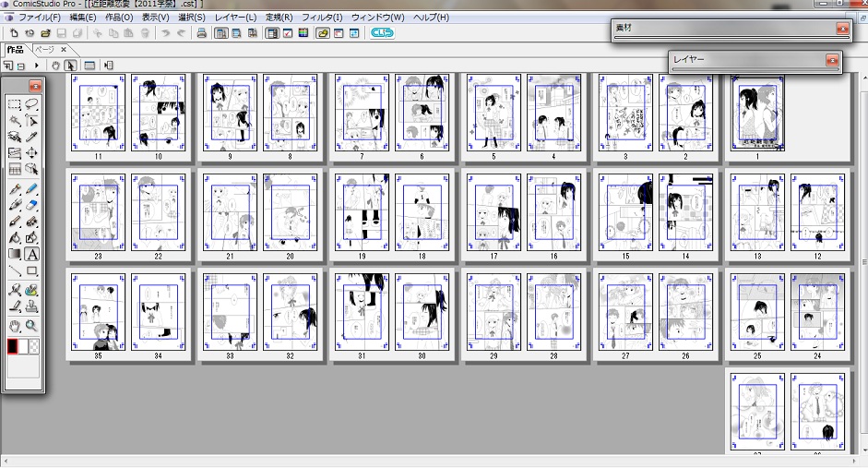Click the color bars icon in toolbar

[x=303, y=33]
